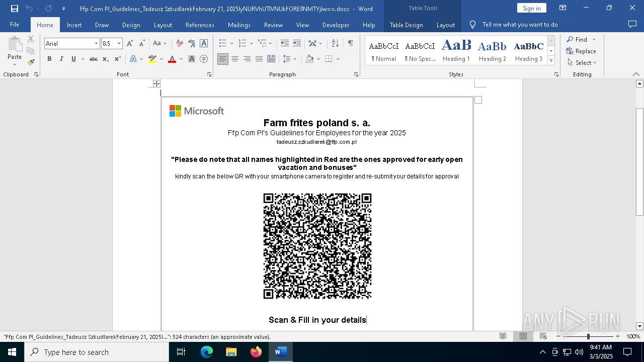
Task: Toggle Italic formatting
Action: (x=61, y=59)
